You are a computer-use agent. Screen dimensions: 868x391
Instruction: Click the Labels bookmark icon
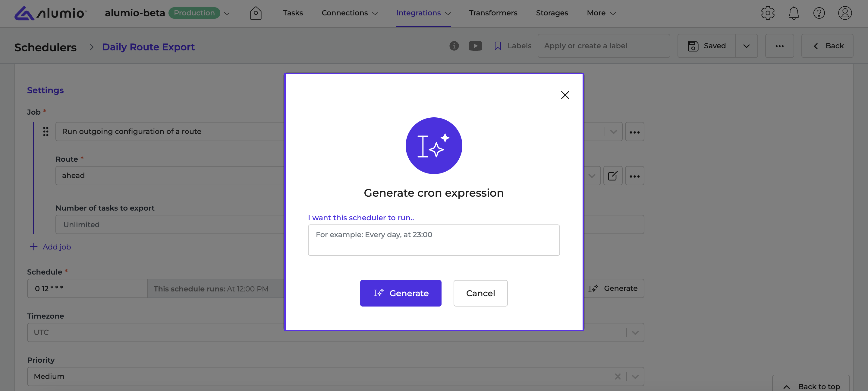click(497, 46)
